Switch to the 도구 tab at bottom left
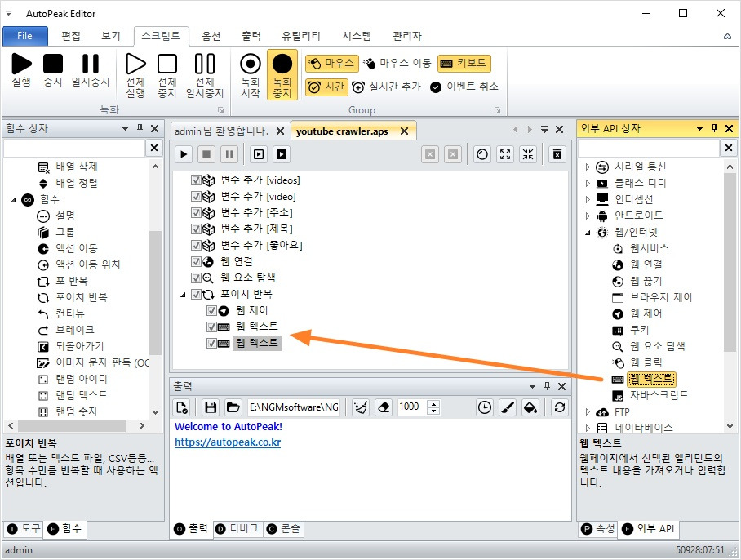Image resolution: width=741 pixels, height=560 pixels. (24, 529)
